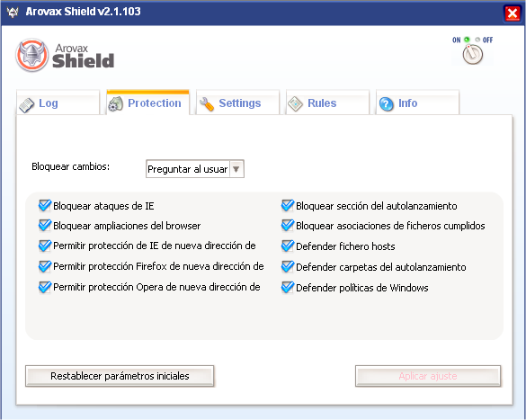
Task: Switch to the Settings tab
Action: [x=237, y=103]
